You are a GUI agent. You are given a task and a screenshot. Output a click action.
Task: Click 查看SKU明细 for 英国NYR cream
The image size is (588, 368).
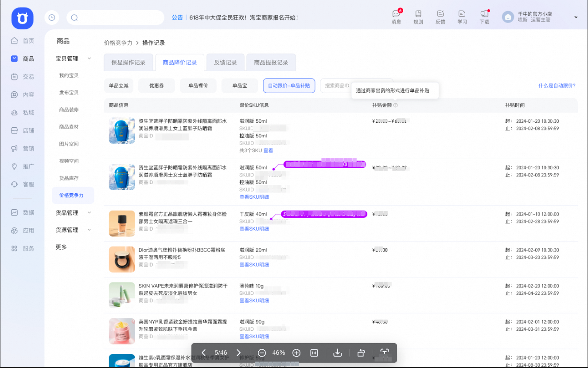(254, 337)
